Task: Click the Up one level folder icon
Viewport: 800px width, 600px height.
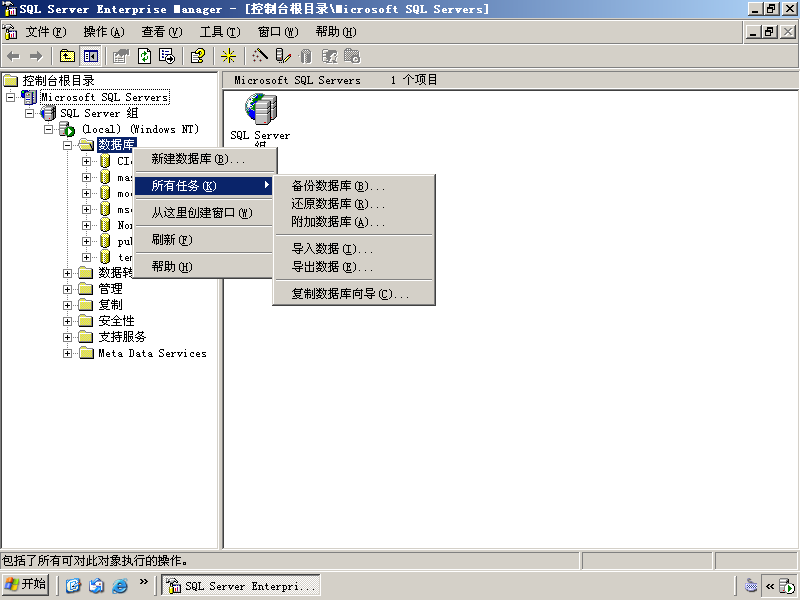Action: click(x=67, y=56)
